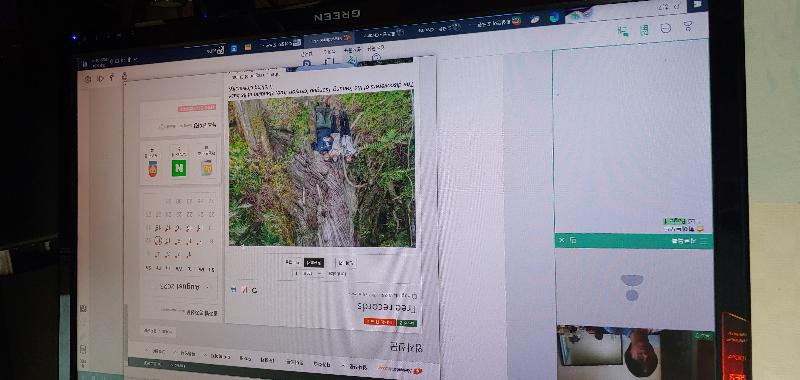
Task: Click the tree and man photo
Action: tap(321, 169)
